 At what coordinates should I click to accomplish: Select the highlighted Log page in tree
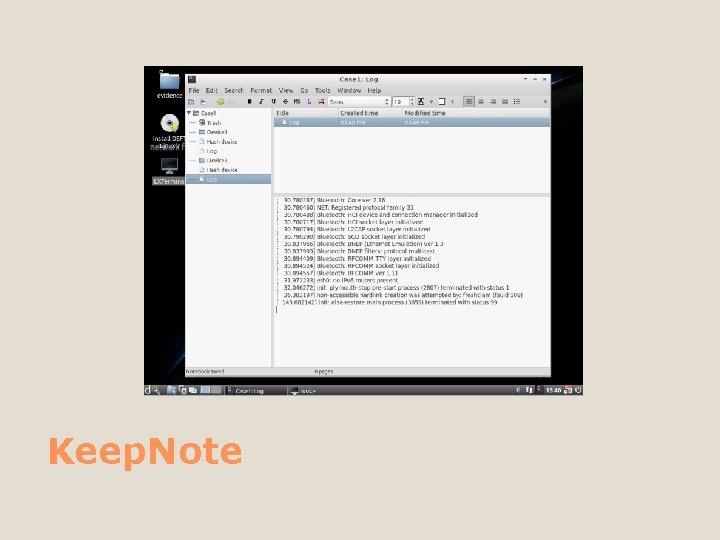(228, 179)
